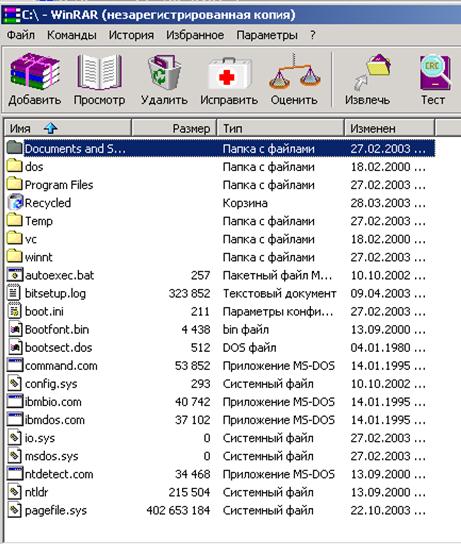
Task: Click the autoexec.bat file icon
Action: [15, 275]
